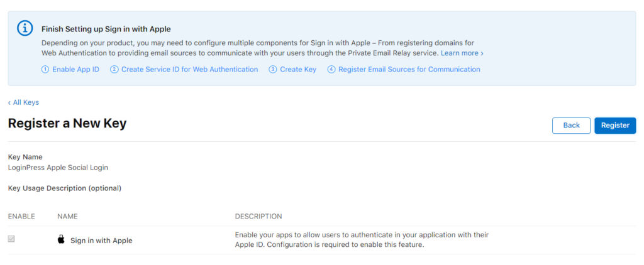Image resolution: width=644 pixels, height=265 pixels.
Task: Click the blue info circle icon
Action: point(25,28)
